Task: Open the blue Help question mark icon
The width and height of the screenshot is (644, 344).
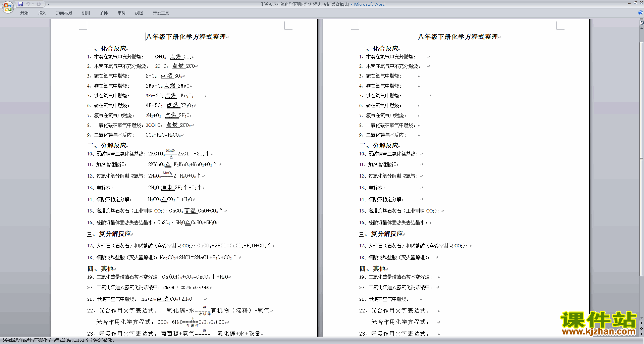Action: point(641,13)
